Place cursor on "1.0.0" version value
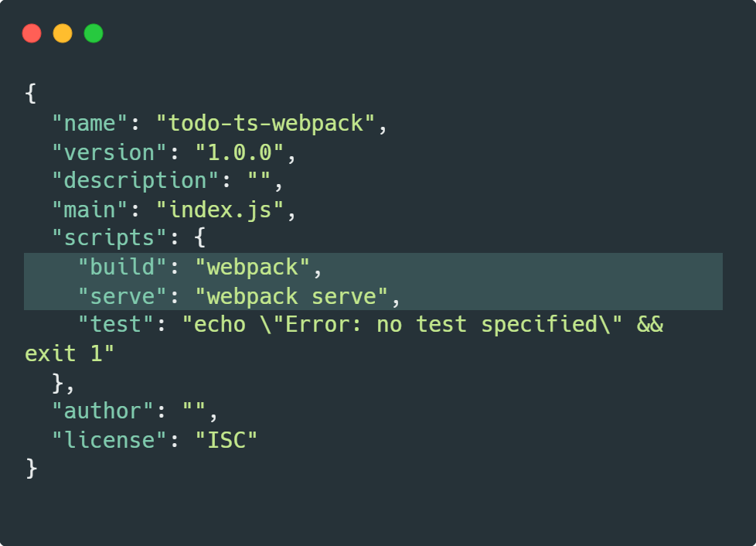This screenshot has height=546, width=756. 240,152
